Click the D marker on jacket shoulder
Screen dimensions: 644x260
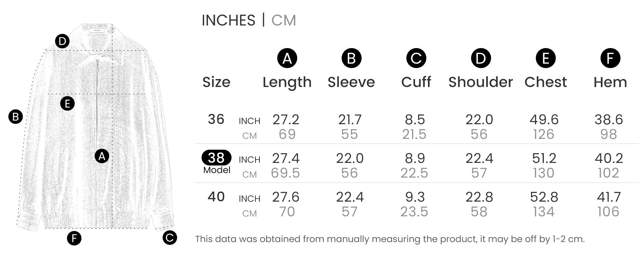62,41
